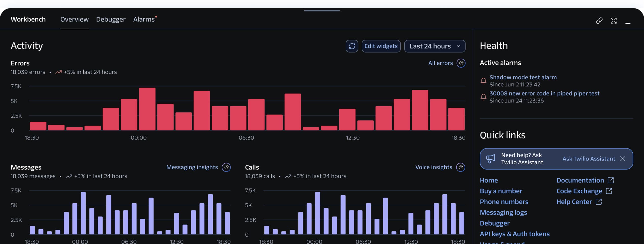This screenshot has height=244, width=644.
Task: Click the Quick links heading
Action: click(503, 135)
